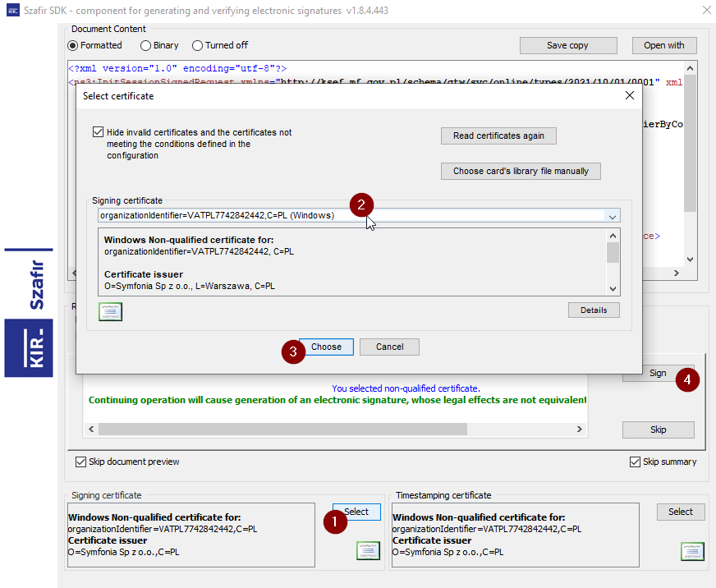Click the green 'Continuing operation will cause' warning text
The width and height of the screenshot is (716, 588).
coord(337,400)
